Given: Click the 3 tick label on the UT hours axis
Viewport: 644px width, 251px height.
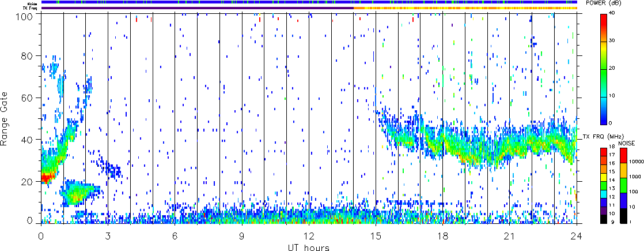Looking at the screenshot, I should [108, 235].
